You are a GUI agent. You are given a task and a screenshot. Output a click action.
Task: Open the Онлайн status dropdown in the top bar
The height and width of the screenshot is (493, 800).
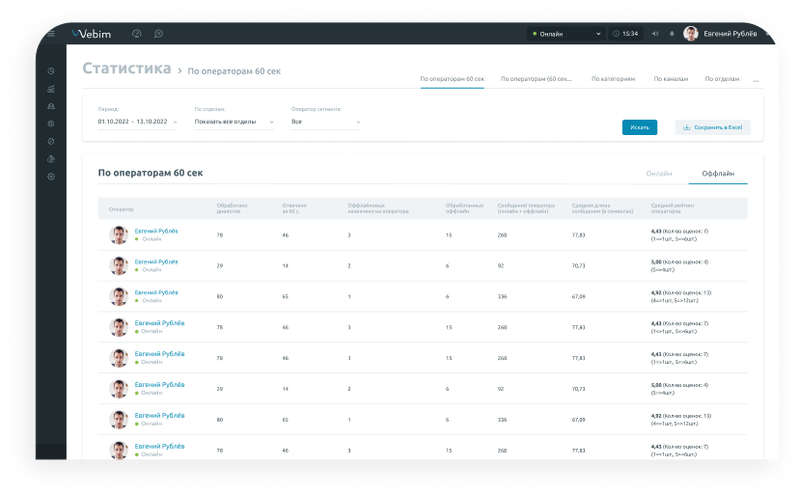pyautogui.click(x=566, y=34)
